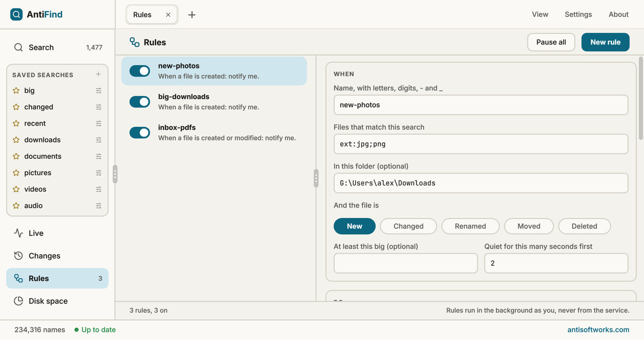Screen dimensions: 644x340
Task: Open a new tab with the plus icon
Action: tap(192, 15)
